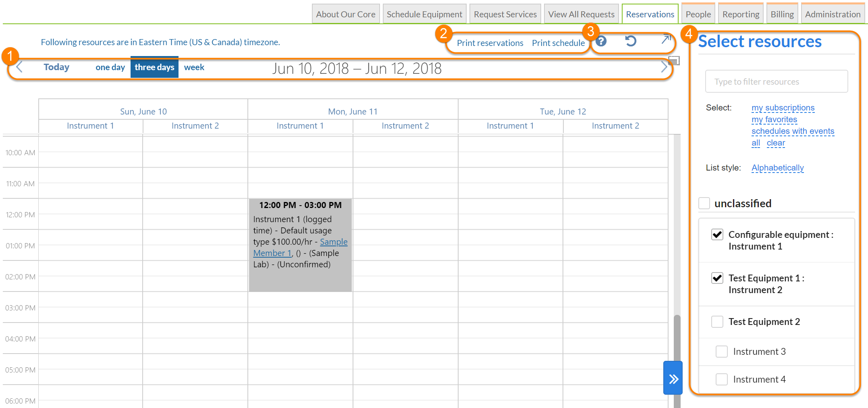Switch to week view
This screenshot has width=868, height=408.
(x=194, y=67)
